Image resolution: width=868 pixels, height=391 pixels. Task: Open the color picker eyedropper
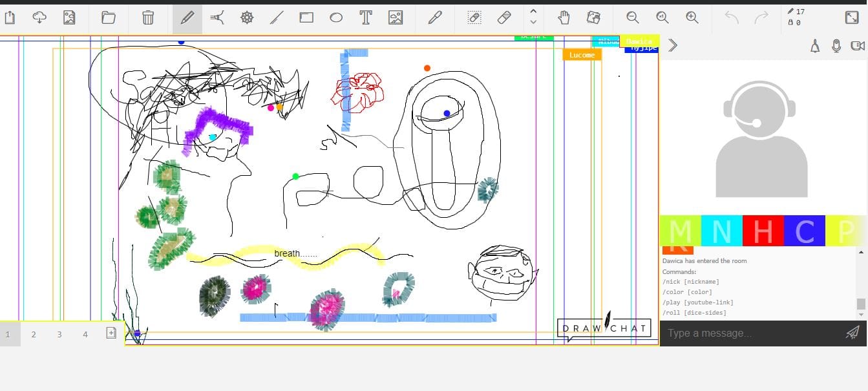click(435, 18)
